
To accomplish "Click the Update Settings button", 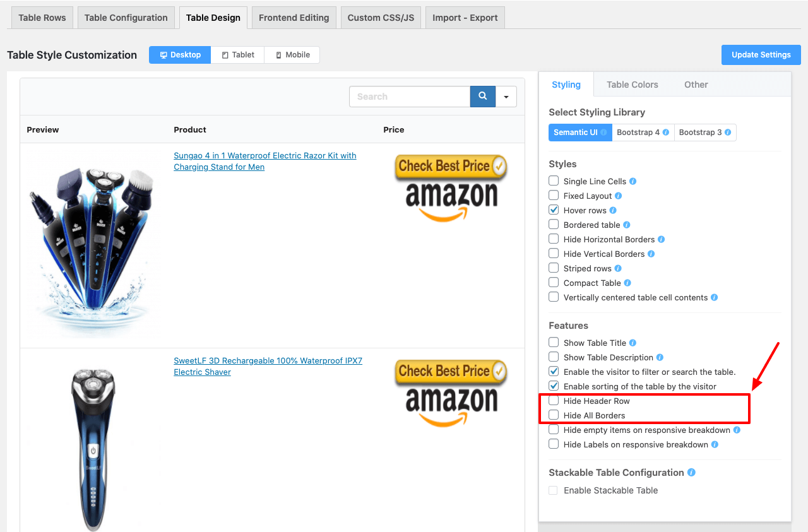I will point(761,55).
